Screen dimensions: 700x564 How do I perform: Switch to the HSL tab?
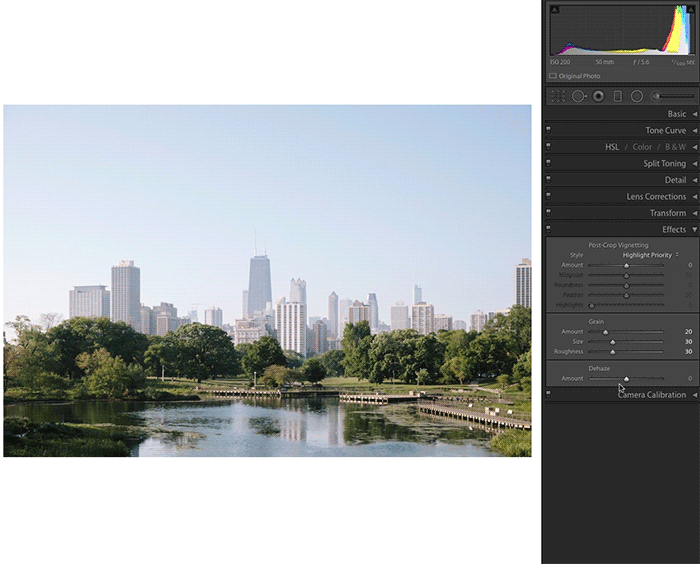tap(612, 147)
